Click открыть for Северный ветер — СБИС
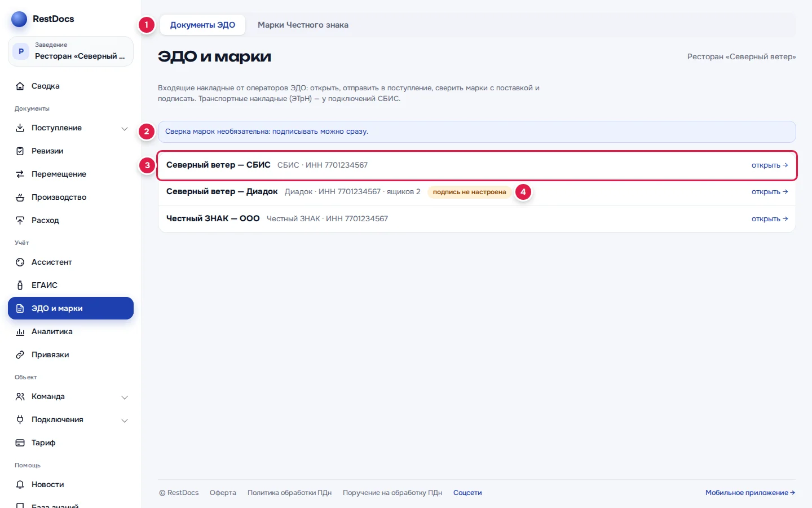The width and height of the screenshot is (812, 508). click(x=770, y=165)
